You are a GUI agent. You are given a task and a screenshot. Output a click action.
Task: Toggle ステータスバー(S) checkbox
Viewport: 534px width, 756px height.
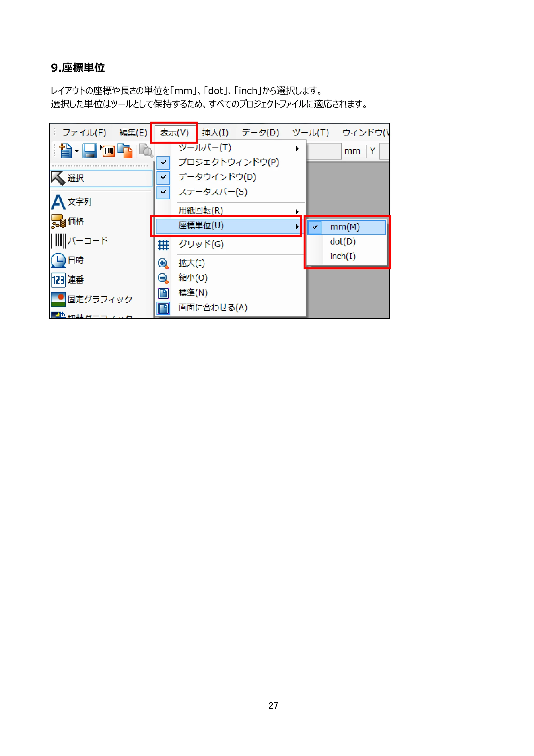click(x=163, y=192)
